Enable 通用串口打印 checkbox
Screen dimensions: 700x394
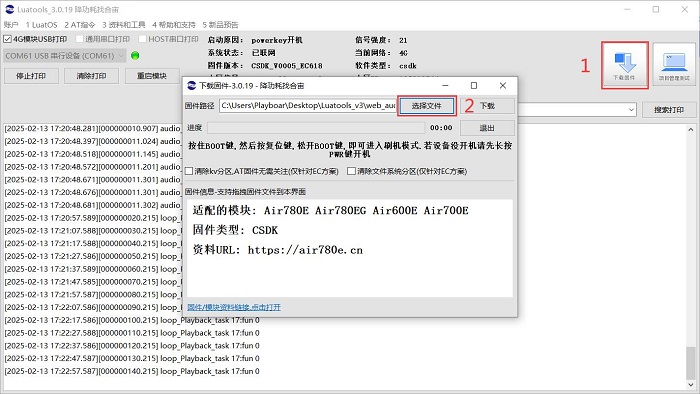click(79, 39)
